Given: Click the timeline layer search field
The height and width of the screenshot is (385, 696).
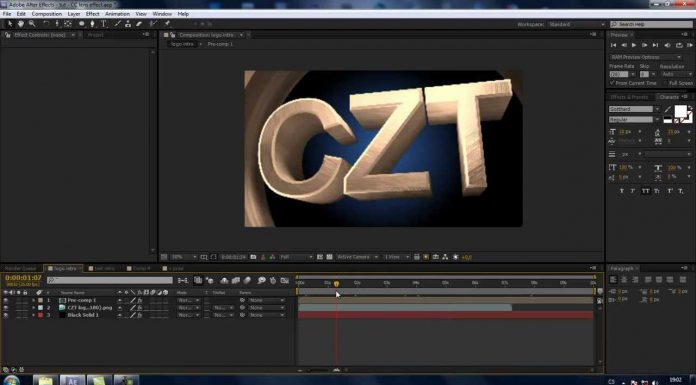Looking at the screenshot, I should coord(110,280).
